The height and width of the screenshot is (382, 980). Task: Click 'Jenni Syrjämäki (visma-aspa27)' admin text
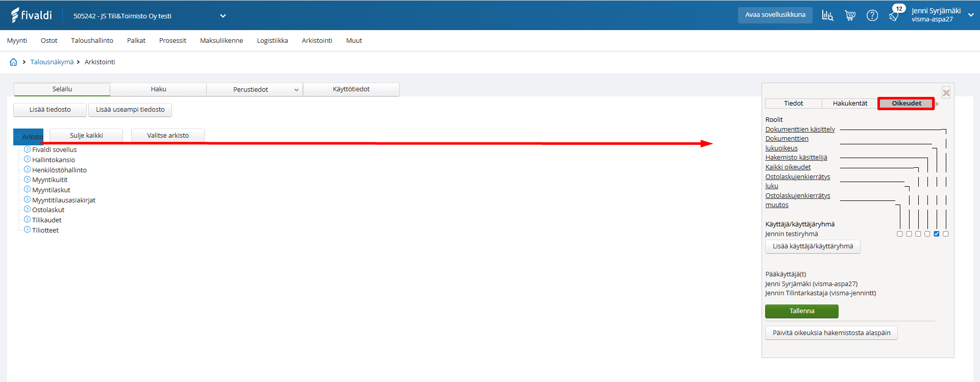pyautogui.click(x=812, y=284)
